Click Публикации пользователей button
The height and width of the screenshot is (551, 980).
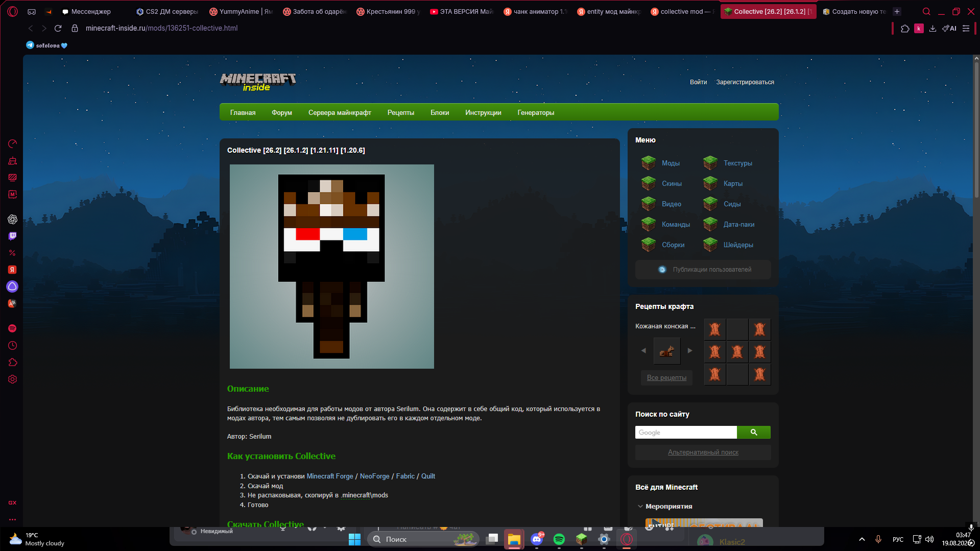703,270
